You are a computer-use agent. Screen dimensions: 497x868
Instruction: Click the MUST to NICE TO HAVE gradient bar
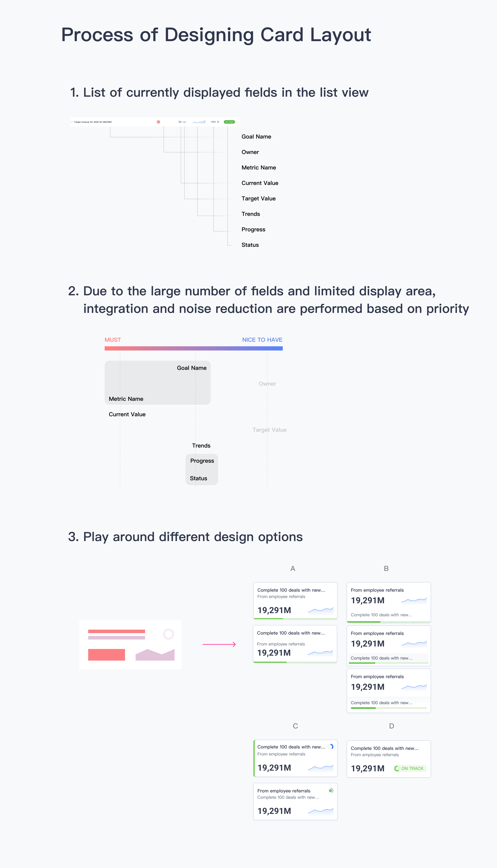click(x=194, y=348)
